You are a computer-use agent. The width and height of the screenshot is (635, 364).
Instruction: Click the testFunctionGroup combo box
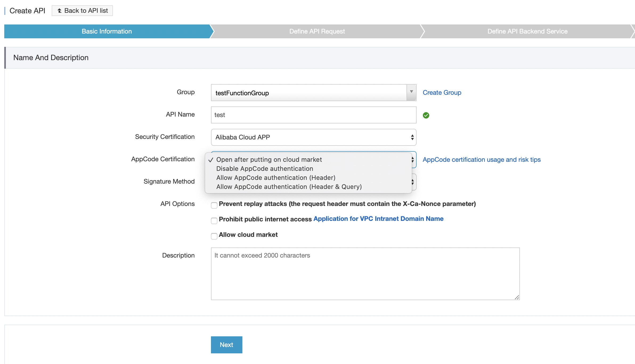314,93
